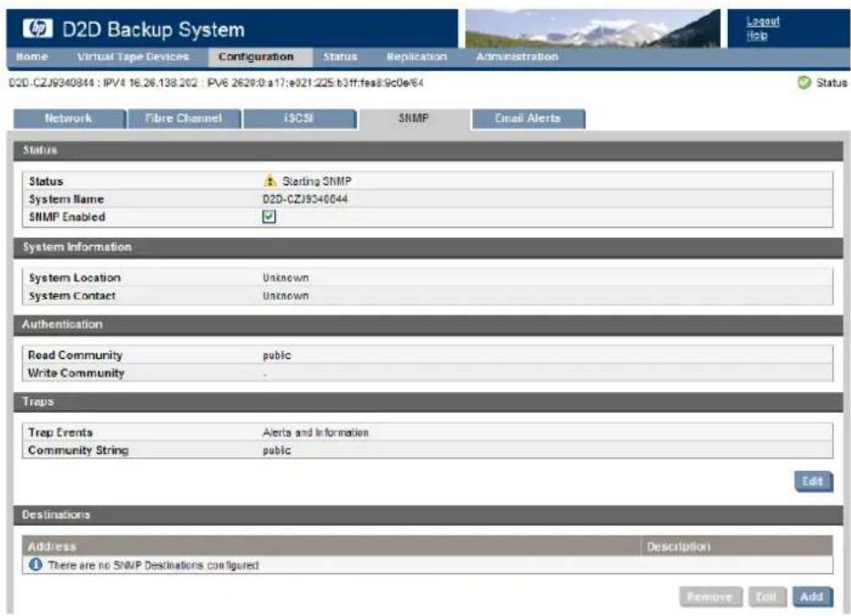Switch to the iSCSI tab

click(300, 118)
